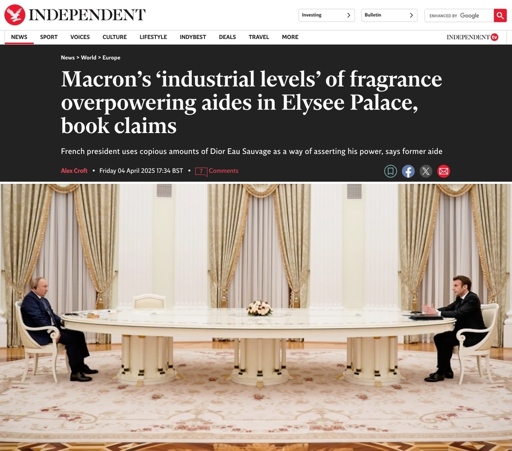Bookmark this article with the bookmark icon

[x=390, y=171]
